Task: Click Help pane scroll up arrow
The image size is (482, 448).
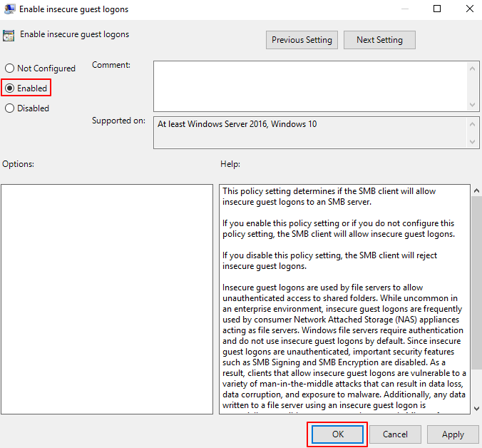Action: point(476,190)
